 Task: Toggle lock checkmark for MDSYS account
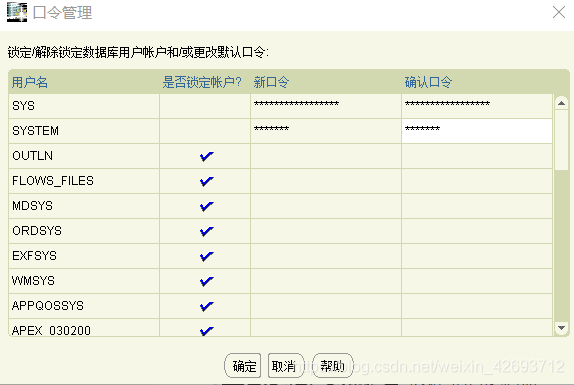point(206,206)
